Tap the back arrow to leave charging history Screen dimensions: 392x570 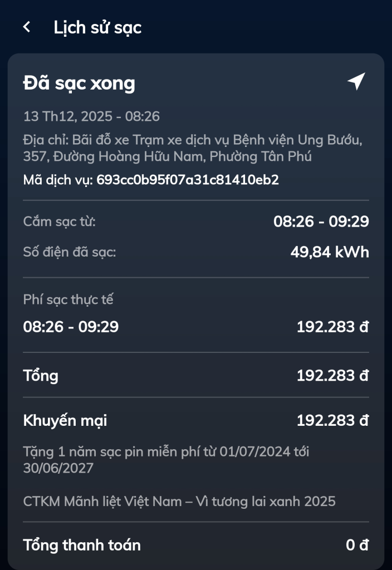pos(26,26)
